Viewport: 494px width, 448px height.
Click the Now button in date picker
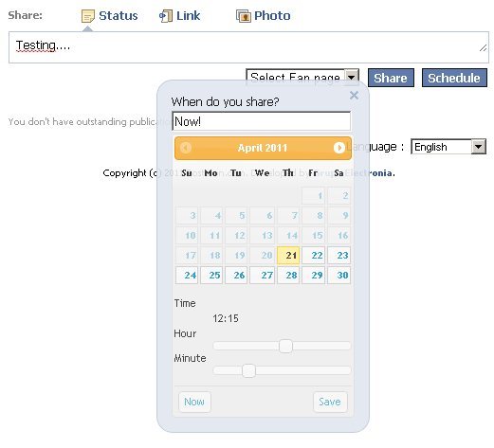click(x=194, y=402)
